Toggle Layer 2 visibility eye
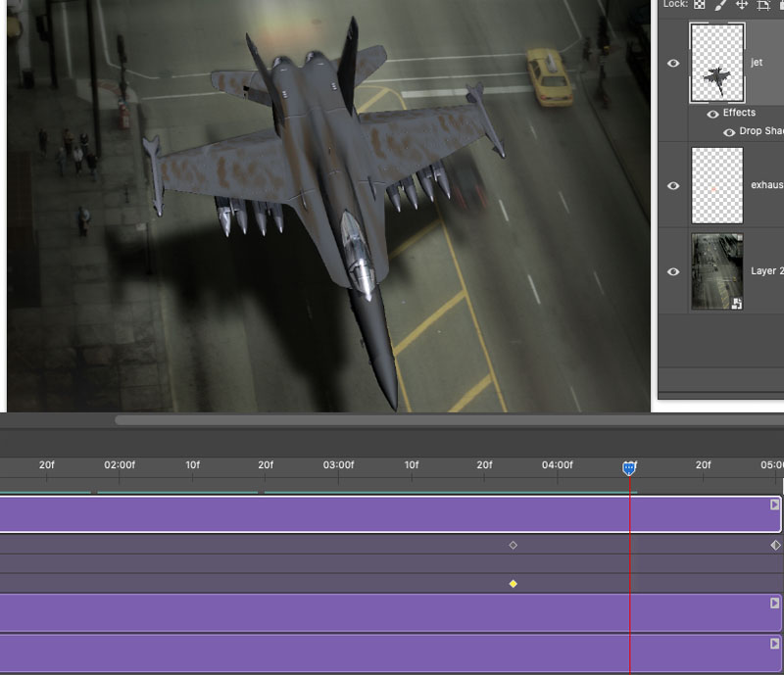 tap(673, 271)
